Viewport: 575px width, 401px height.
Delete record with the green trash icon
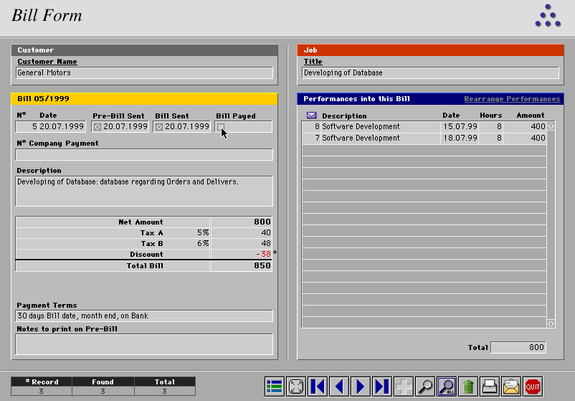[468, 386]
